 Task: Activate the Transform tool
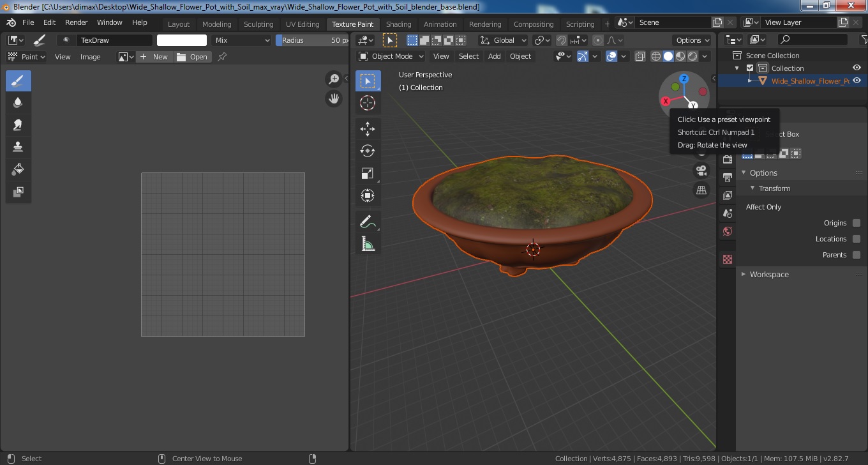point(368,195)
